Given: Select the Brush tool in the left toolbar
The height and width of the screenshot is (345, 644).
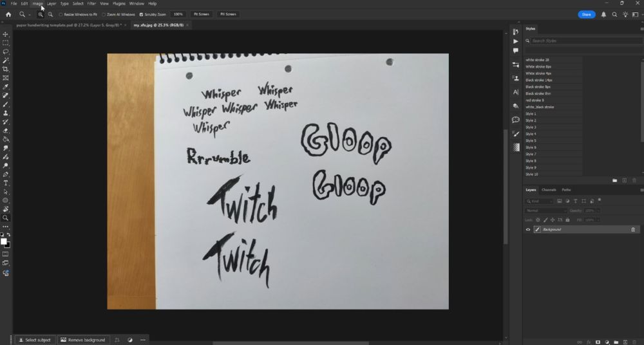Looking at the screenshot, I should (6, 104).
